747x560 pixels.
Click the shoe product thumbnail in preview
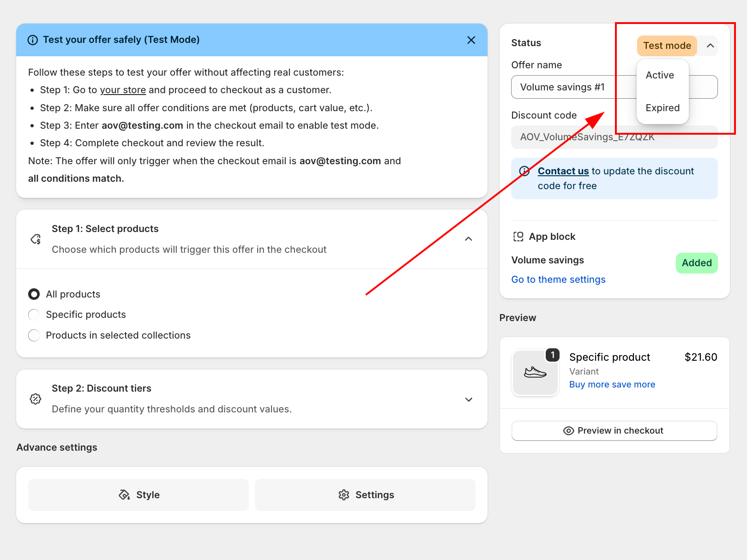(535, 372)
